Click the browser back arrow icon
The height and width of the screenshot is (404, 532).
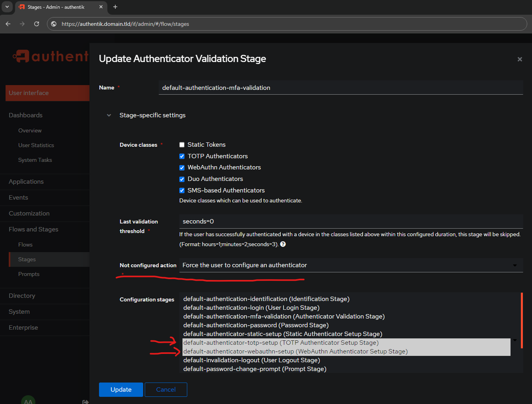tap(8, 24)
